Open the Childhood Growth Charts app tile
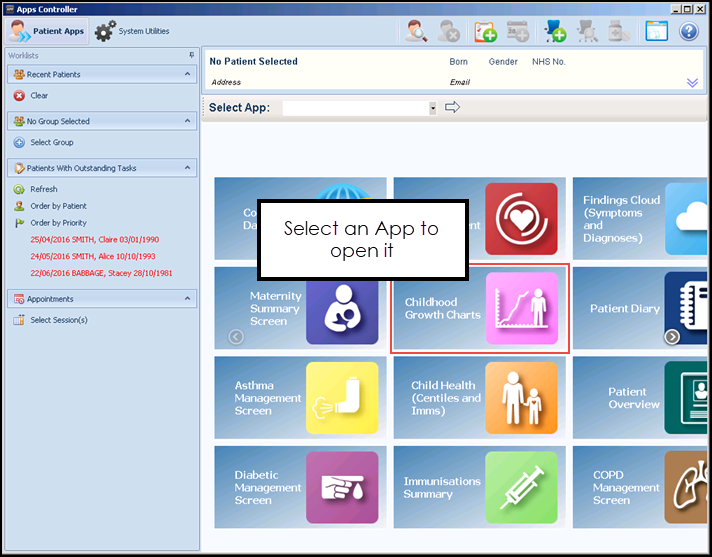The width and height of the screenshot is (712, 557). (x=480, y=308)
